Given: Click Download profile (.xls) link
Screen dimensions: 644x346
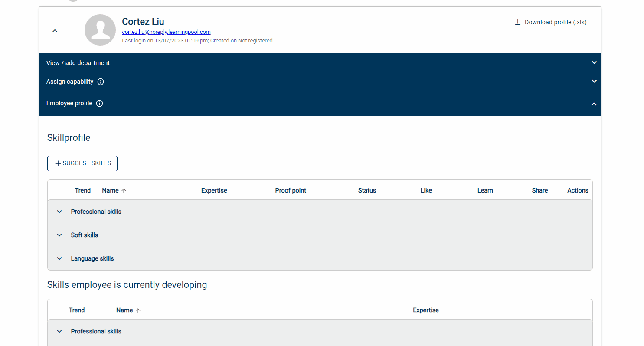Looking at the screenshot, I should (x=555, y=22).
